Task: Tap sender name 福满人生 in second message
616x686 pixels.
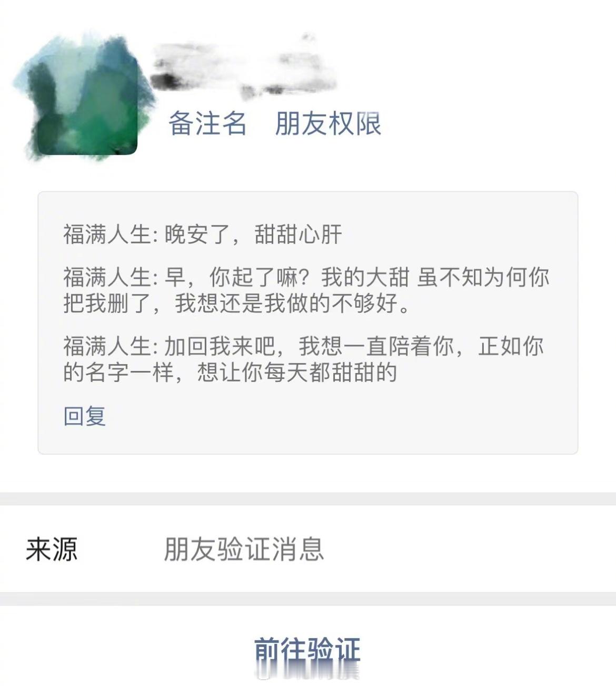Action: 107,277
